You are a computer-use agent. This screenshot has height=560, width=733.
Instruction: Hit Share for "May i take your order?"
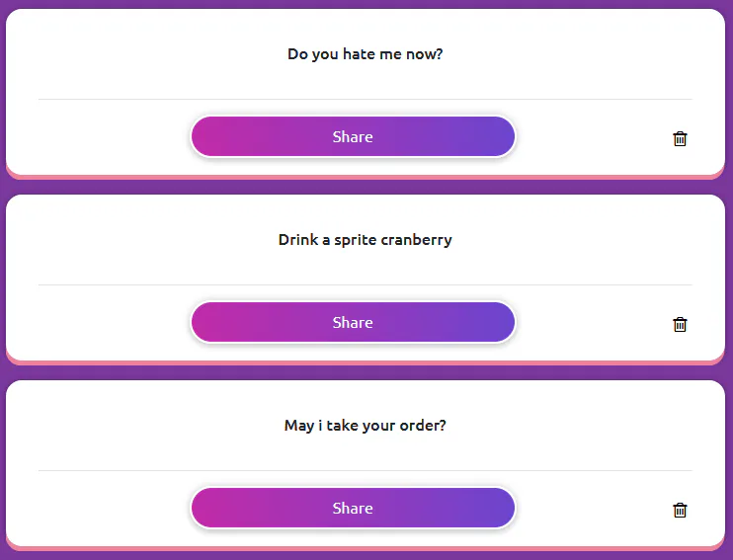353,509
